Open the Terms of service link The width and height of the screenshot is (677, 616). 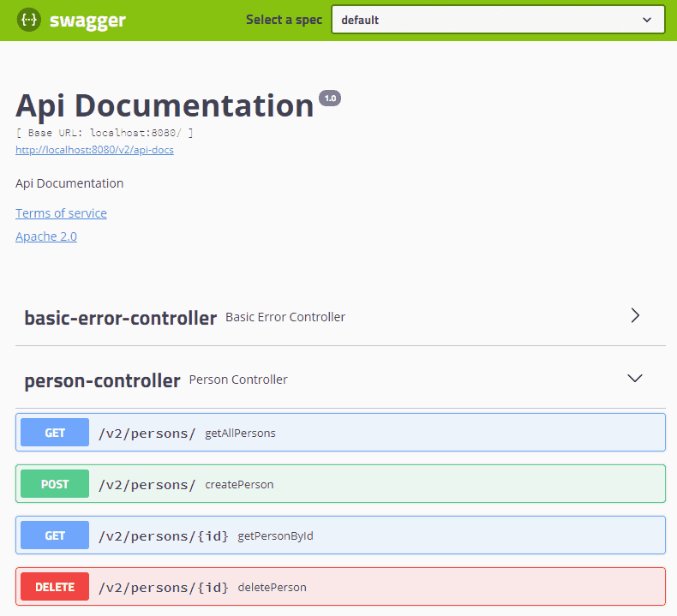[x=61, y=213]
